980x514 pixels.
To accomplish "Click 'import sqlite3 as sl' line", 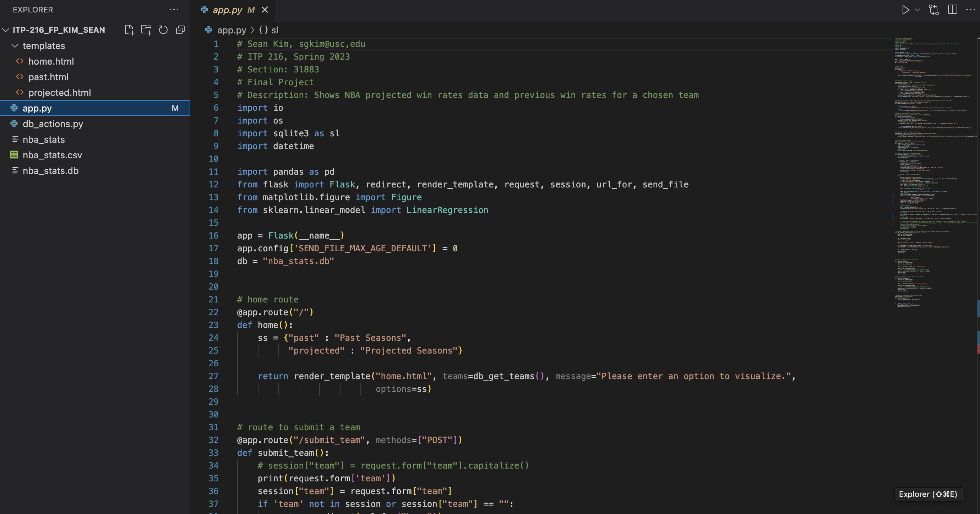I will click(288, 133).
